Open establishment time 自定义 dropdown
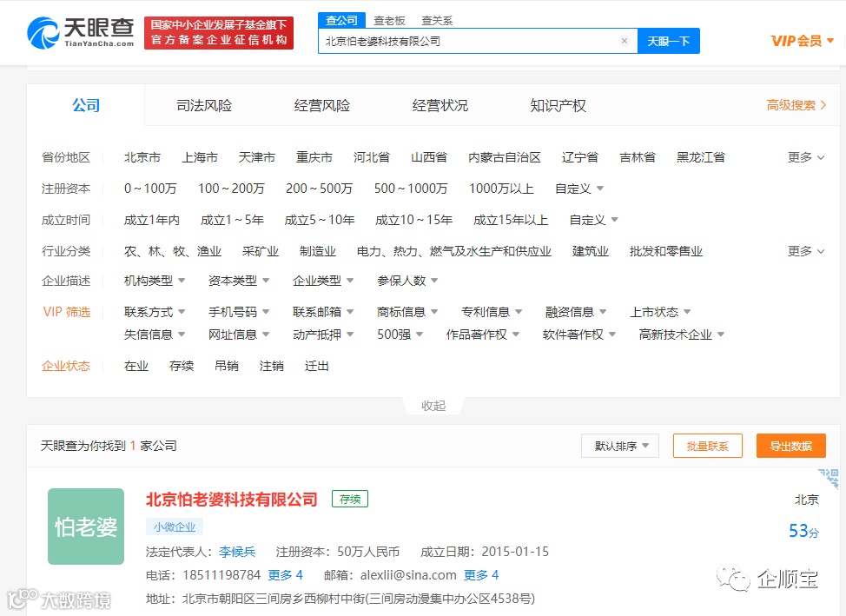 tap(594, 220)
